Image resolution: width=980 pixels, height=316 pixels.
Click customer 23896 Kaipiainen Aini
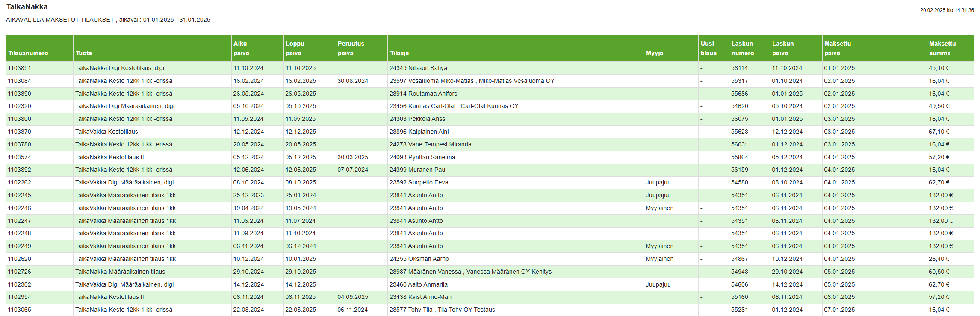pyautogui.click(x=419, y=132)
